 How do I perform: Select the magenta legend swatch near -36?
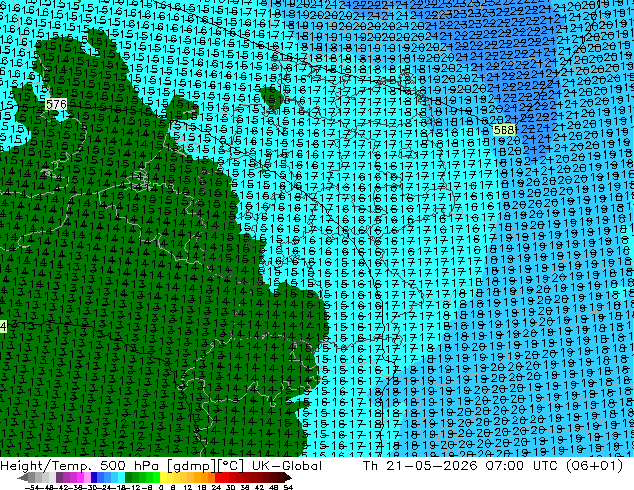[80, 477]
